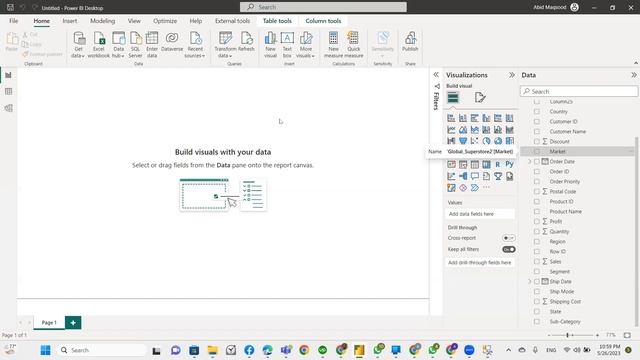Open the File menu
Screen dimensions: 640x360
13,21
